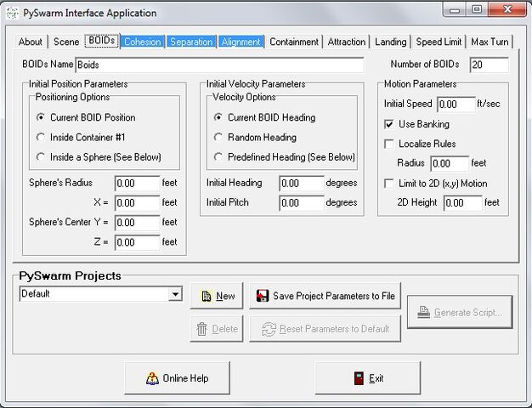Image resolution: width=532 pixels, height=408 pixels.
Task: Click the Sphere's Center Y field
Action: (137, 223)
